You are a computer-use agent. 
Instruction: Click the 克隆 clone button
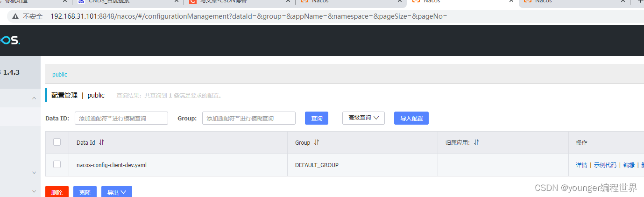tap(85, 192)
